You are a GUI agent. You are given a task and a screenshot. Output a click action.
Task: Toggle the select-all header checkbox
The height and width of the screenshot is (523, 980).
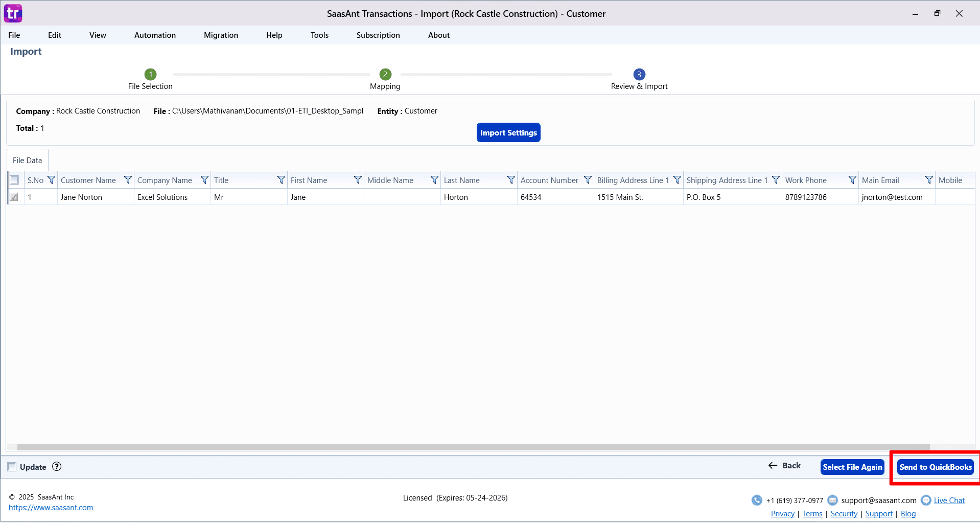(x=14, y=180)
